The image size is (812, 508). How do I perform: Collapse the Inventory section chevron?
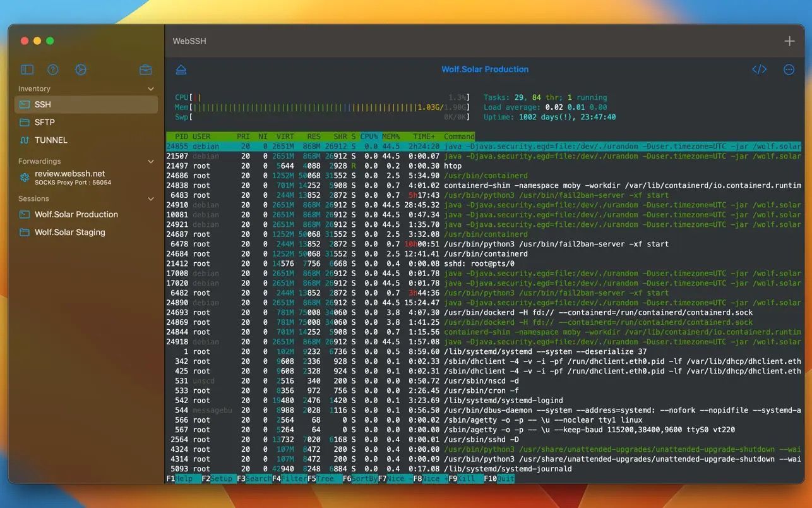click(150, 89)
